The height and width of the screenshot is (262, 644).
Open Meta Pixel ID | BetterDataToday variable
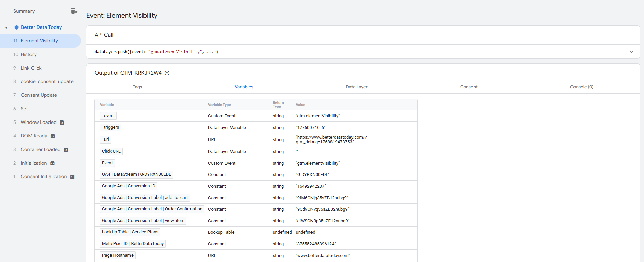pos(133,244)
